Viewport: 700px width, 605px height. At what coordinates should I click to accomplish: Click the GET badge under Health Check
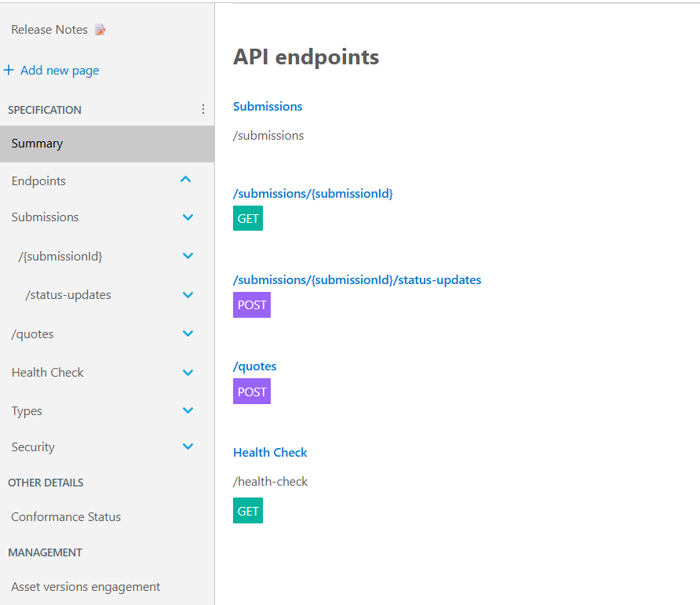[x=247, y=510]
